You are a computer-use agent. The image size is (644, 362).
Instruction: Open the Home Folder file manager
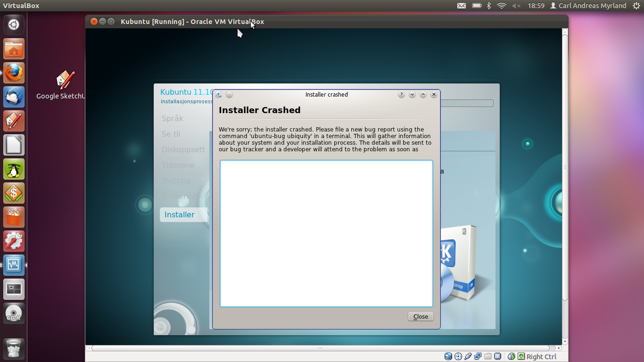coord(14,49)
